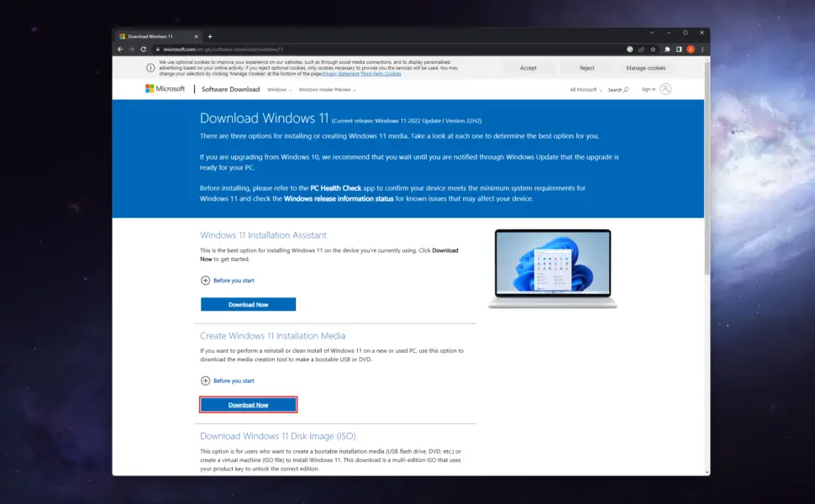Select the Download Windows 11 browser tab
The width and height of the screenshot is (815, 504).
(x=159, y=36)
